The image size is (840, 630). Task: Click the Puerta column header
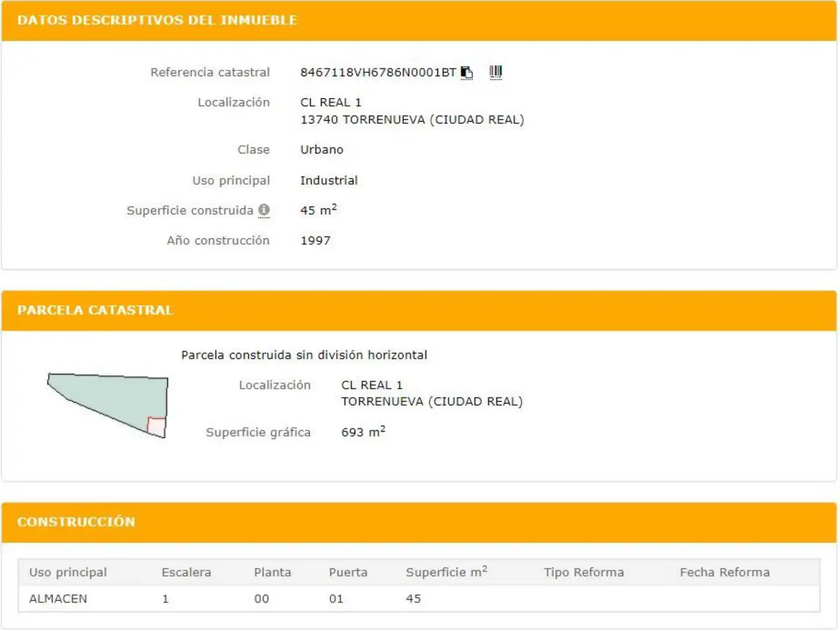point(348,572)
